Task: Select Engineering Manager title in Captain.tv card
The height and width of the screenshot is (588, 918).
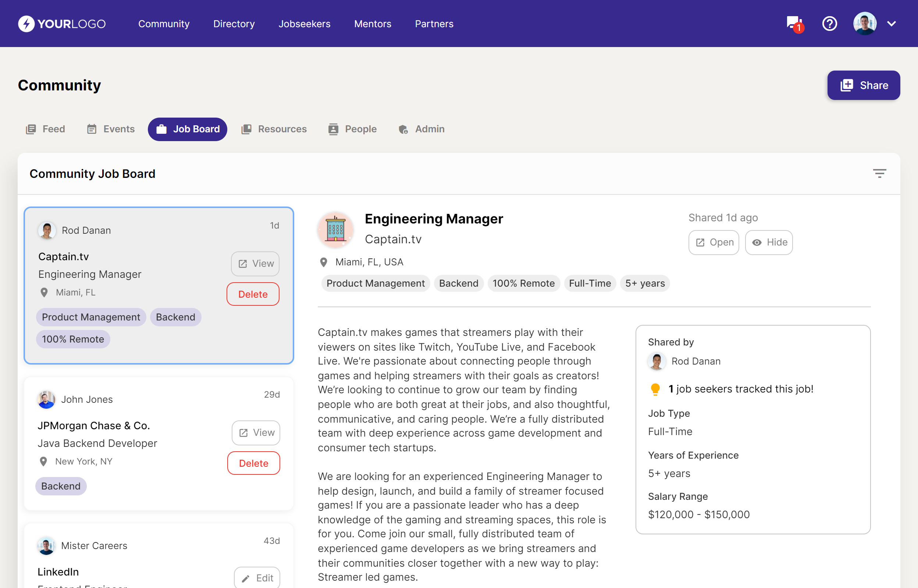Action: click(x=90, y=274)
